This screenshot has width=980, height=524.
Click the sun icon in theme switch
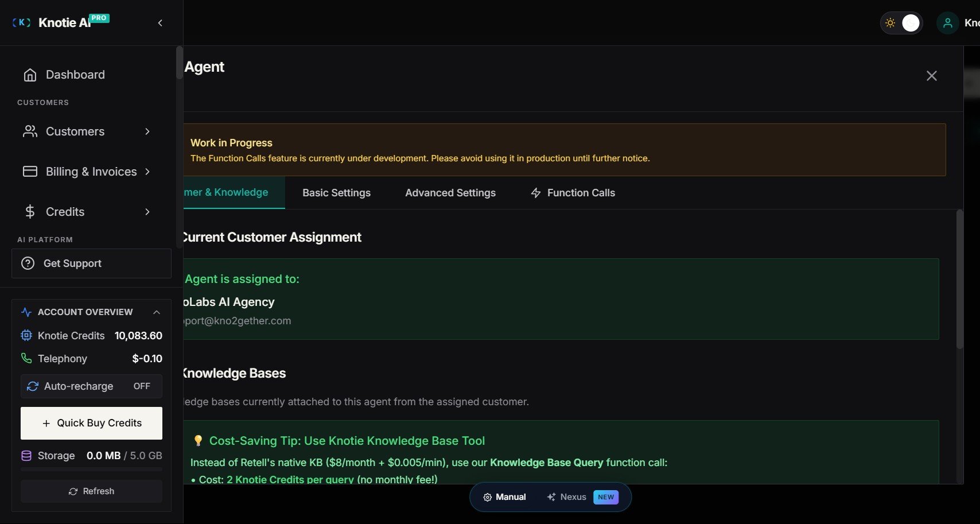[x=890, y=23]
